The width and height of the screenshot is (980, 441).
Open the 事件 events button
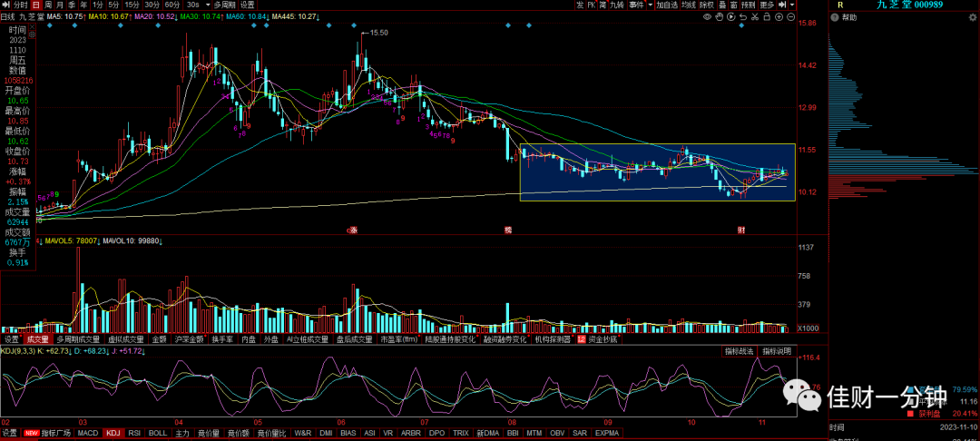(x=636, y=5)
